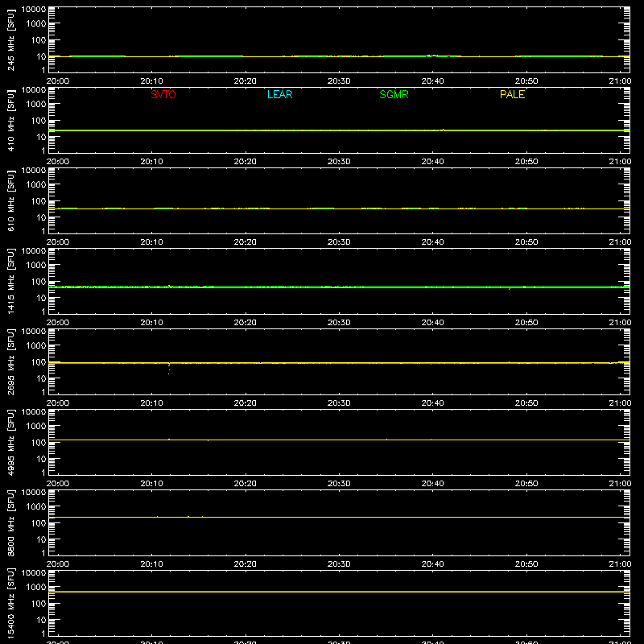Click 20:40 label under 8800 MHz panel

pos(432,564)
